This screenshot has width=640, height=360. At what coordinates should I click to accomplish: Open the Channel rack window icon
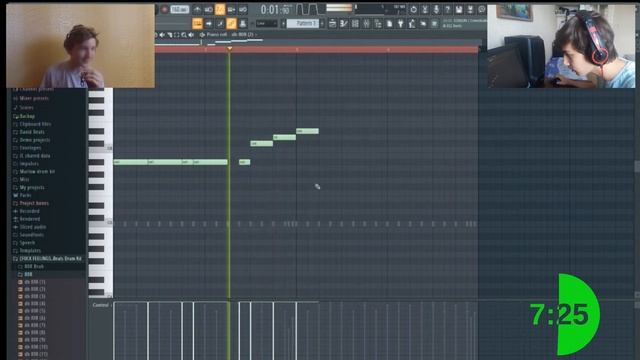pos(355,24)
